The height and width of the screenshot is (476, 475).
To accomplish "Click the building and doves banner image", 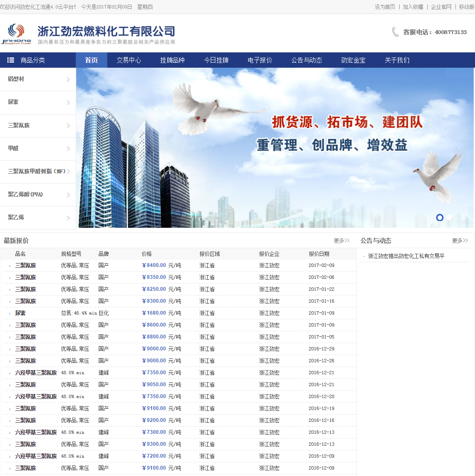I will 275,148.
